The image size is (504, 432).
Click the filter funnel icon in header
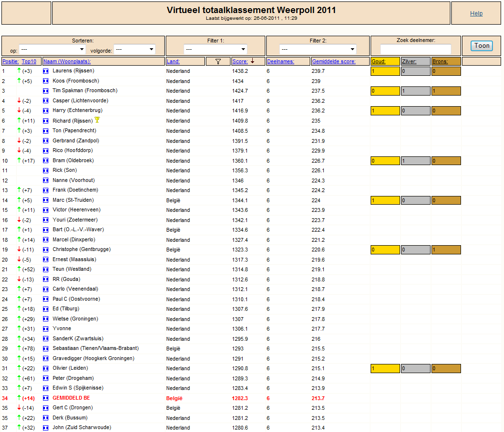218,62
